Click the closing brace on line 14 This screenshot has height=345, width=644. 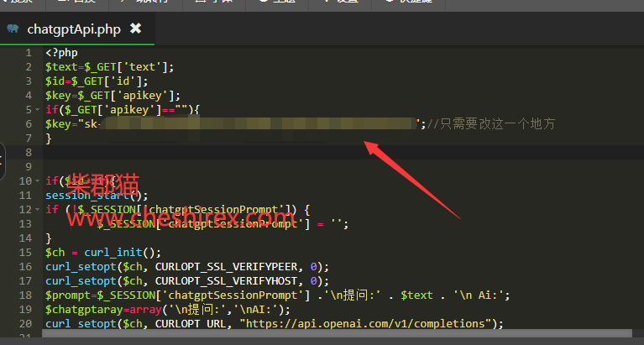[x=49, y=238]
